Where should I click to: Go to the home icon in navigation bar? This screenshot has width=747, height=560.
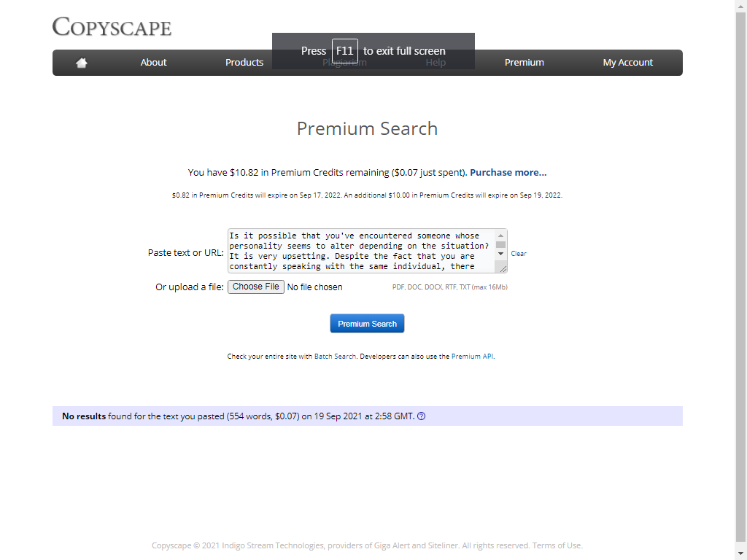tap(82, 63)
